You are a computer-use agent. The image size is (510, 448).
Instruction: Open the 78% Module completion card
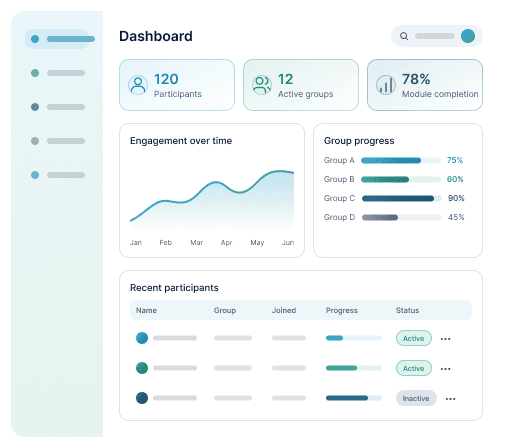[x=425, y=85]
